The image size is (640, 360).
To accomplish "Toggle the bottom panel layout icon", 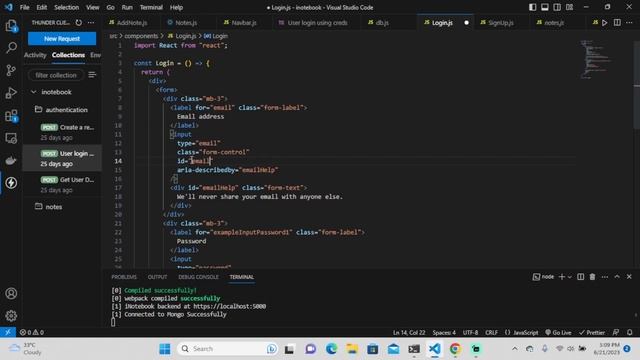I will pyautogui.click(x=545, y=7).
